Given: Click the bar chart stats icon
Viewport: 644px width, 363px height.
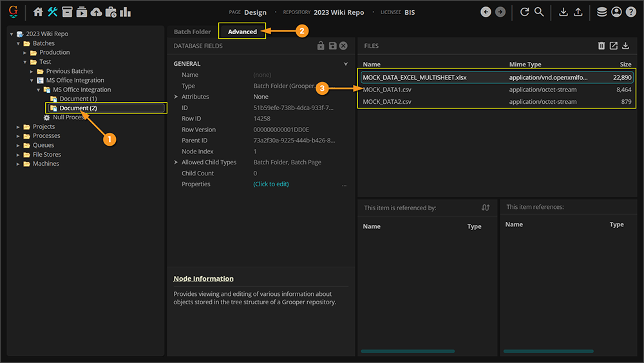Looking at the screenshot, I should (x=125, y=12).
